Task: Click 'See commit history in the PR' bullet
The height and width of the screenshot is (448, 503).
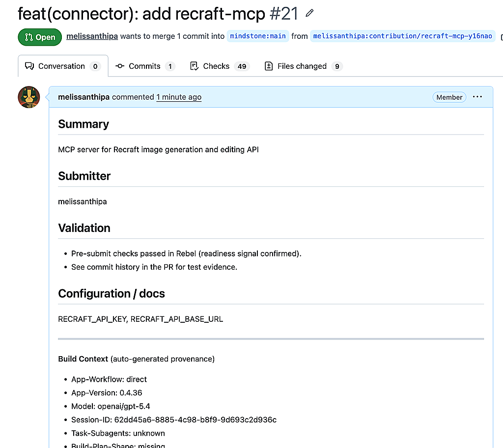Action: point(154,267)
